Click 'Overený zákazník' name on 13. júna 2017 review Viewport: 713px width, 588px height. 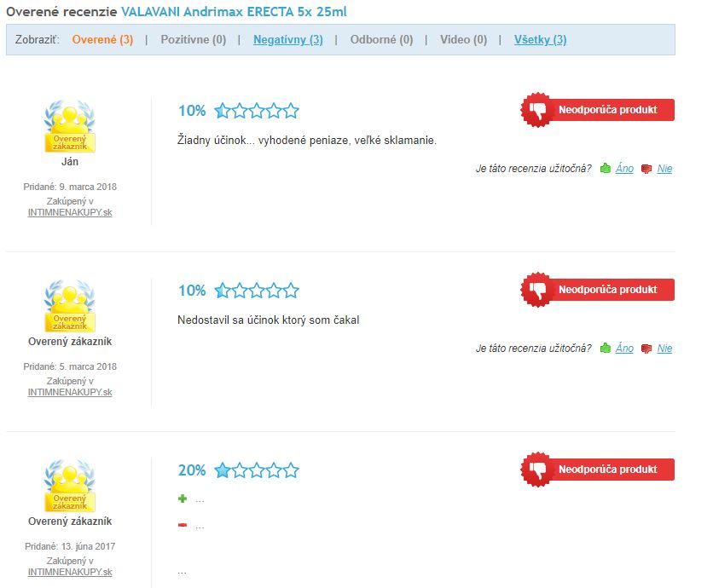70,522
